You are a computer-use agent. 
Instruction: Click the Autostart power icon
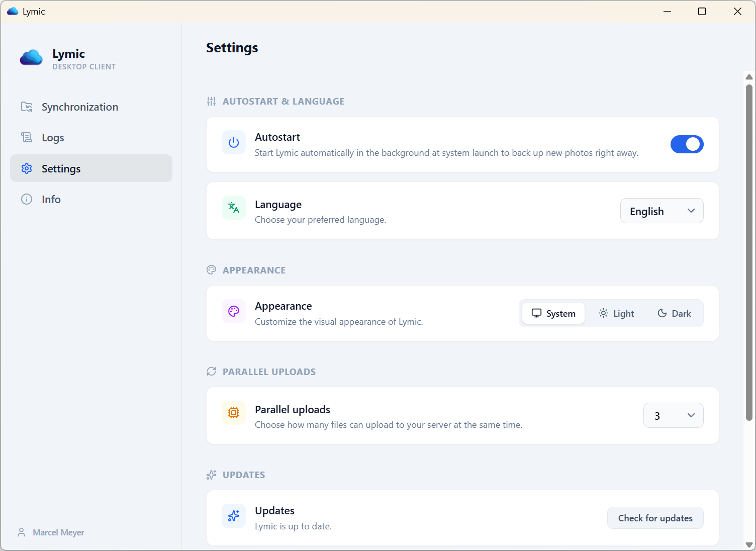click(x=234, y=143)
